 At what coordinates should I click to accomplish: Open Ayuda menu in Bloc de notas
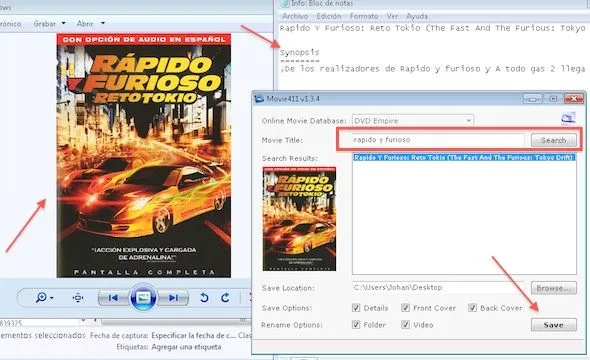point(417,16)
